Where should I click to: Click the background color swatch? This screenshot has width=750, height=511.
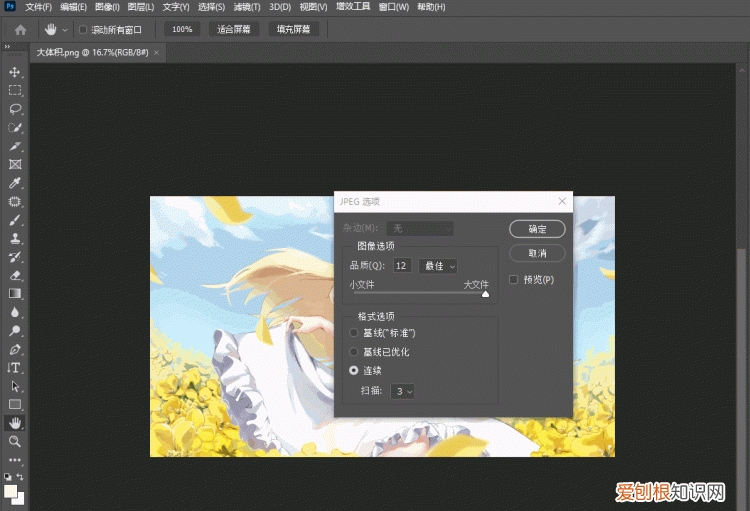(x=19, y=500)
